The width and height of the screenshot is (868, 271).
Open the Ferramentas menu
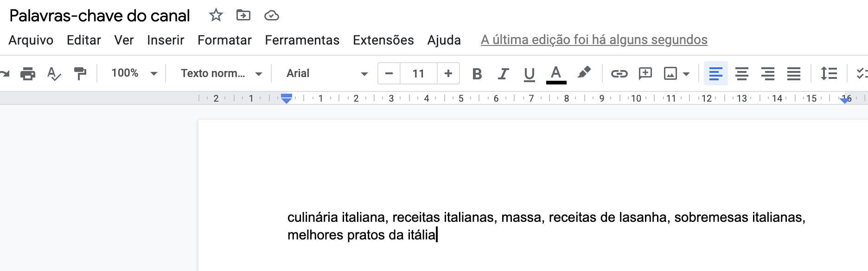(x=302, y=40)
